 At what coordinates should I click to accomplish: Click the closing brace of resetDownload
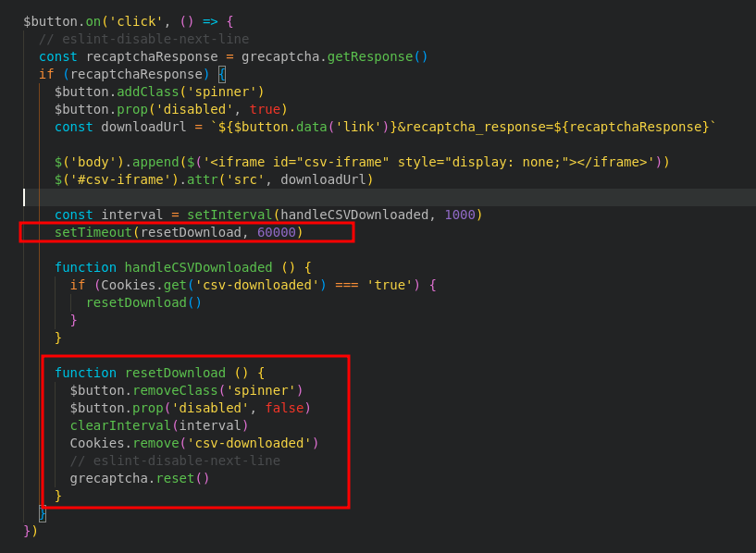56,495
